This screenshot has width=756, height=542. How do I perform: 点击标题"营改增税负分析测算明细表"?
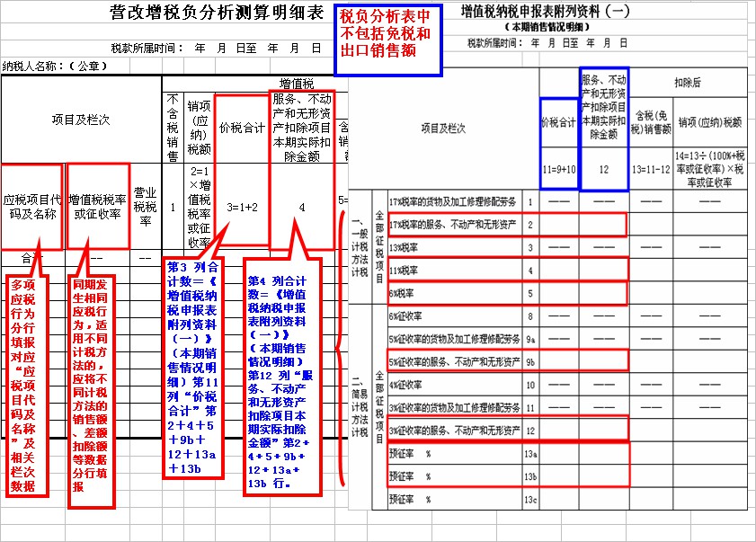click(218, 12)
